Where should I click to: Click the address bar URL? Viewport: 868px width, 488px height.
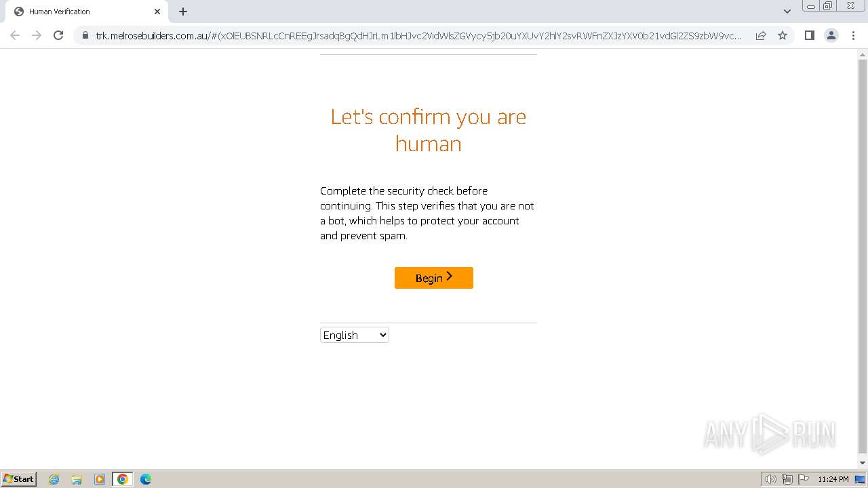coord(418,35)
